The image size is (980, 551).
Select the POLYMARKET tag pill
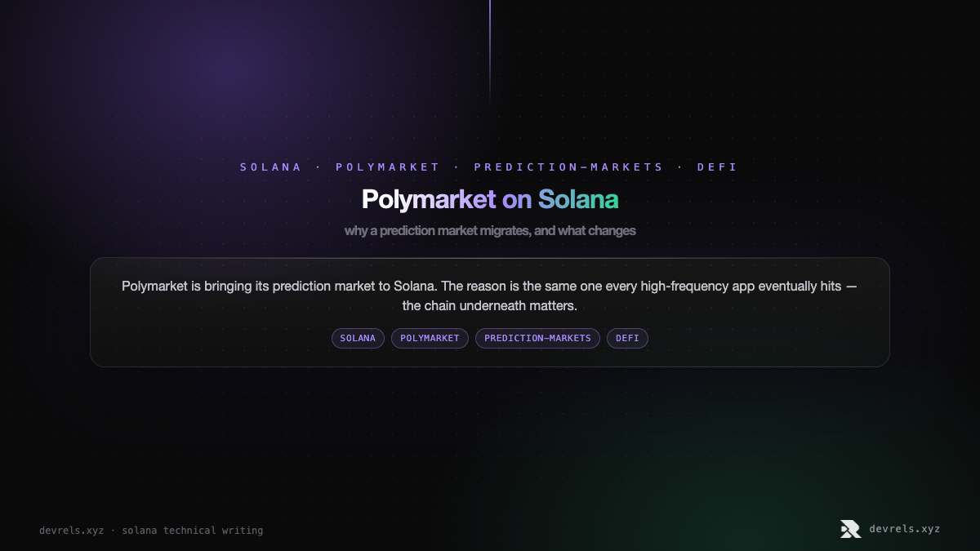(430, 338)
